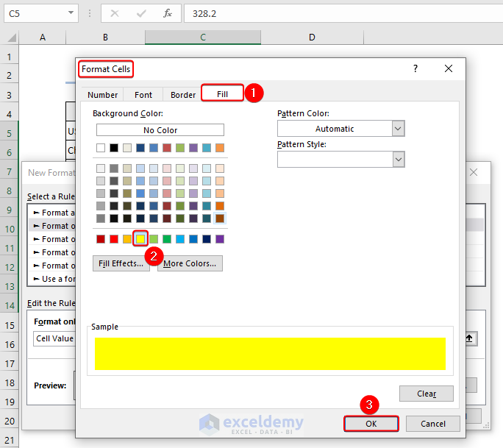Click the Select All corner triangle
The width and height of the screenshot is (503, 448).
(12, 38)
